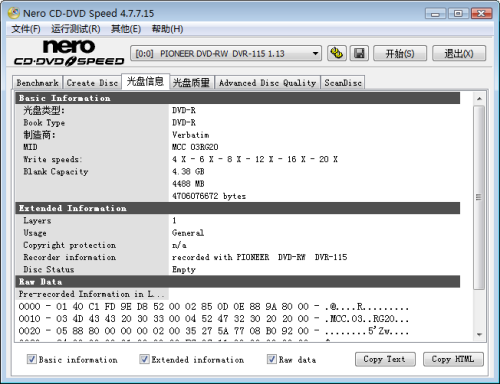500x384 pixels.
Task: Toggle the Extended information checkbox
Action: 144,359
